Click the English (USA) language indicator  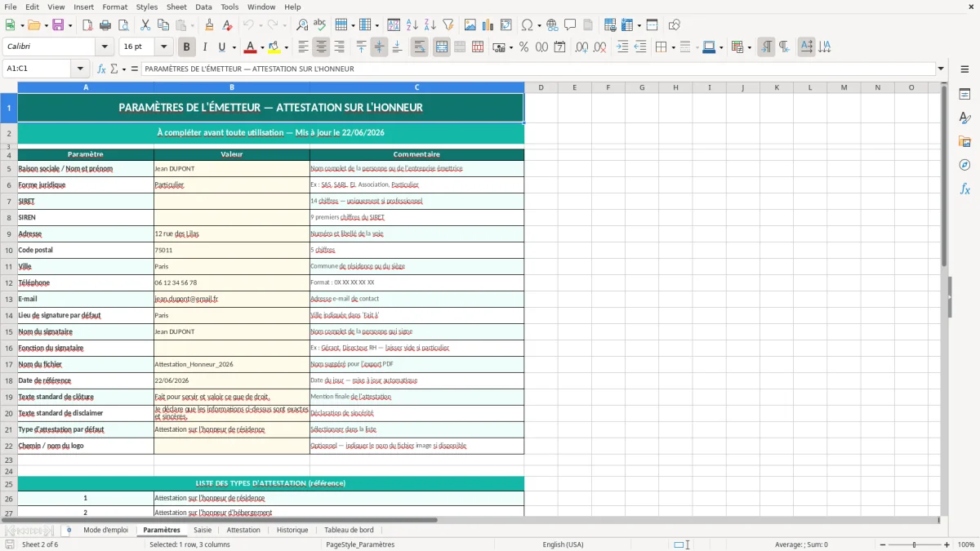(x=563, y=544)
